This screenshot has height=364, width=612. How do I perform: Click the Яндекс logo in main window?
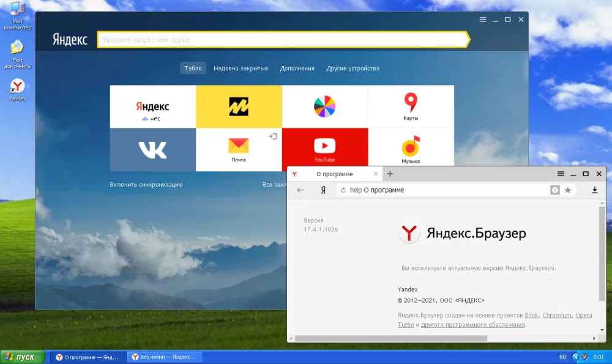pyautogui.click(x=70, y=39)
